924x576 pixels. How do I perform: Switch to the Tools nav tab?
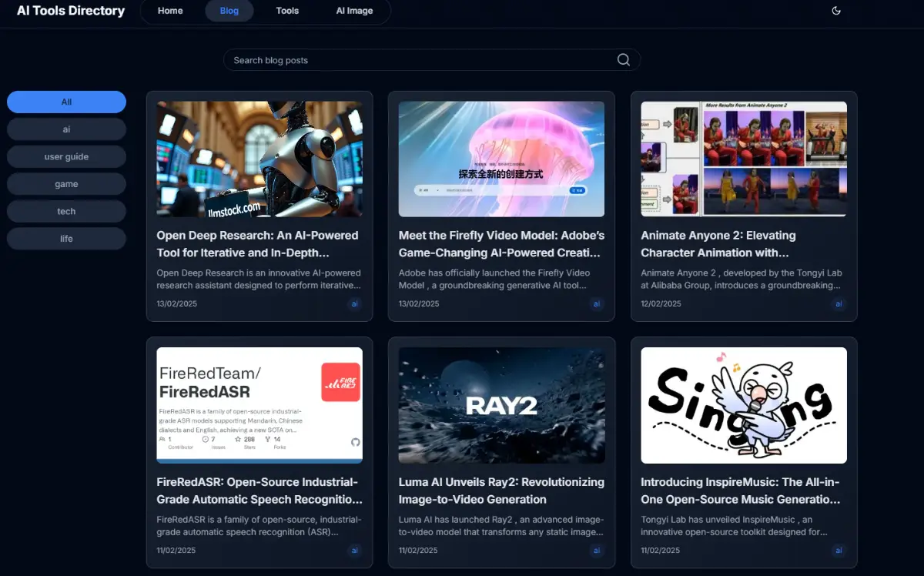pos(287,11)
